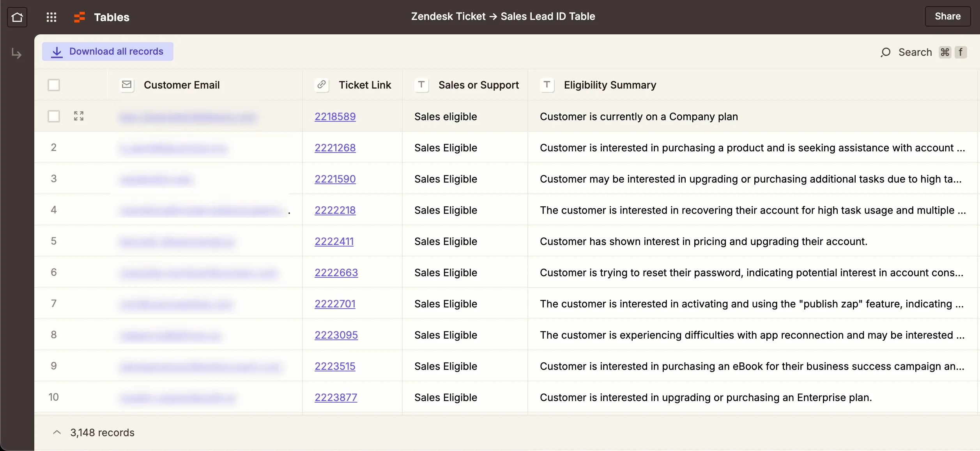
Task: Click the Ticket Link field type icon
Action: [x=322, y=85]
